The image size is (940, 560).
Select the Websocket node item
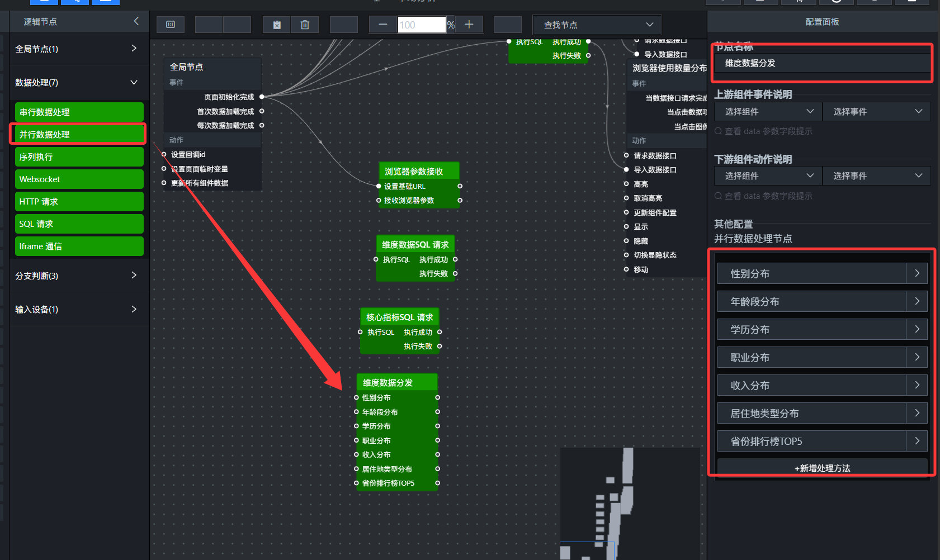pyautogui.click(x=79, y=179)
